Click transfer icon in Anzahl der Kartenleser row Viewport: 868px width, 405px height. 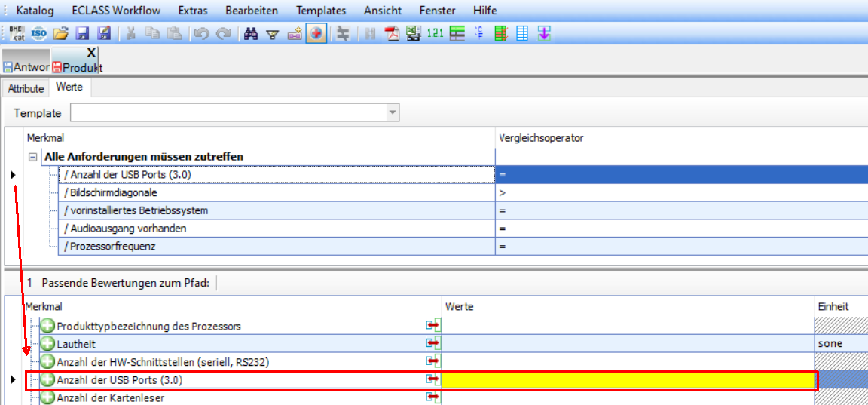tap(432, 398)
